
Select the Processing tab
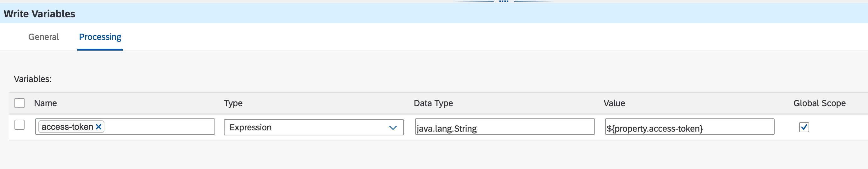tap(100, 37)
